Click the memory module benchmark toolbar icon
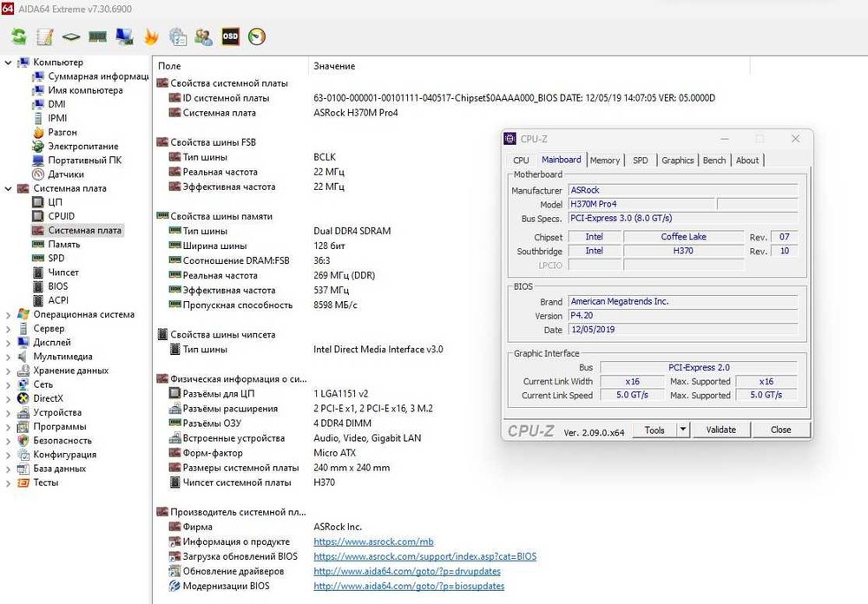The width and height of the screenshot is (868, 604). click(98, 36)
